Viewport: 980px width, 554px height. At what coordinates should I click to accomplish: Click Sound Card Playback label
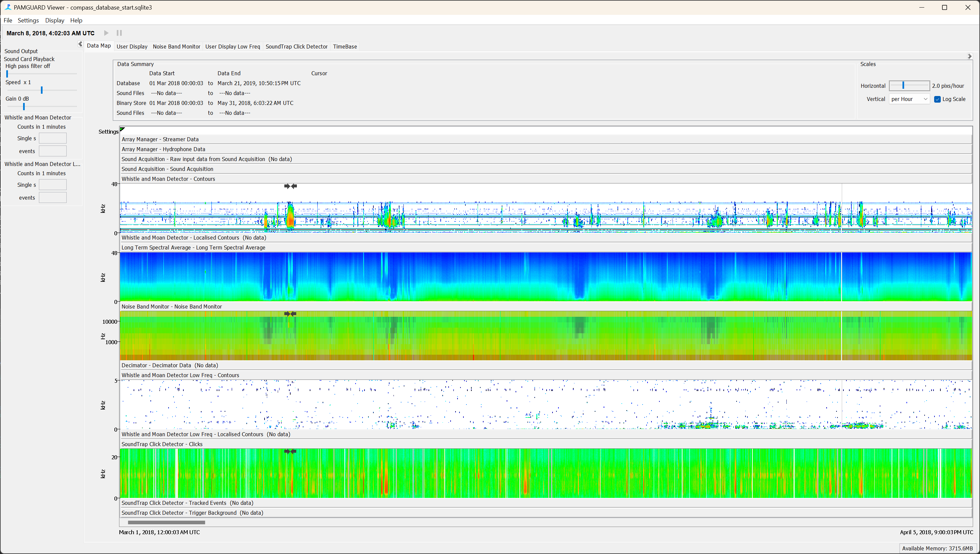29,59
